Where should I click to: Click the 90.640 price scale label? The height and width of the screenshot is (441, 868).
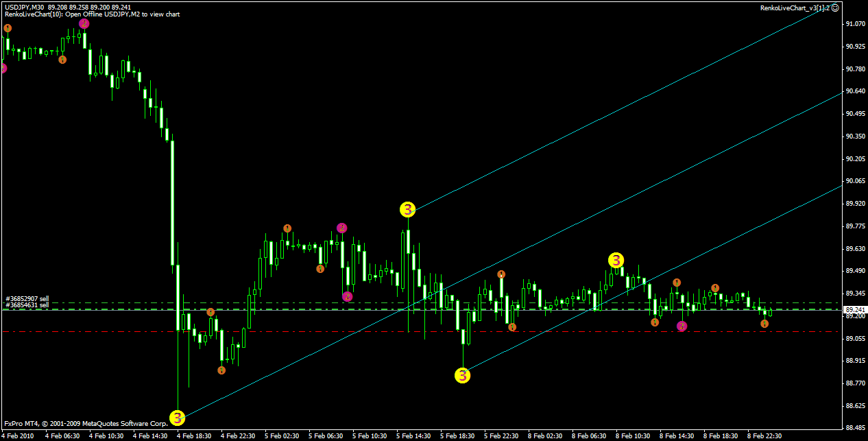coord(854,91)
